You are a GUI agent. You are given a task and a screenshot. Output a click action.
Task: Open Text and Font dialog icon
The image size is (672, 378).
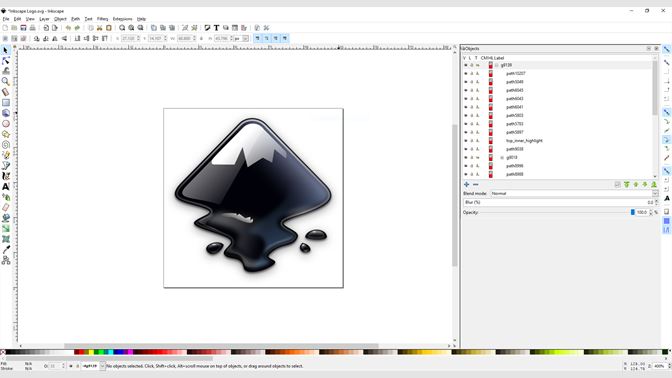tap(216, 28)
